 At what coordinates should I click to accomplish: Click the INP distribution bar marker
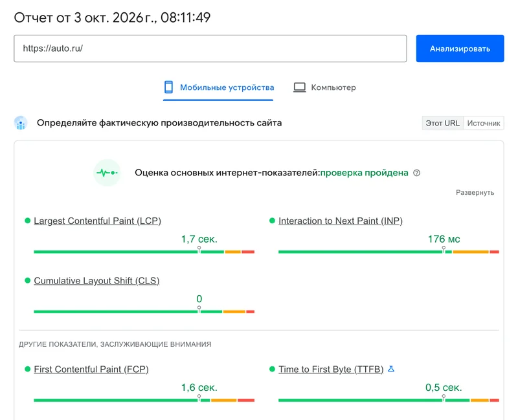(444, 250)
